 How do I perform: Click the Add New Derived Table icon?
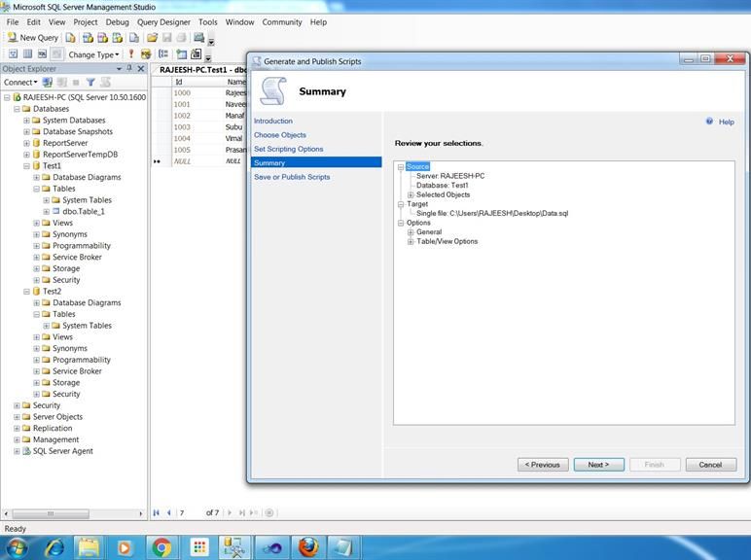197,54
